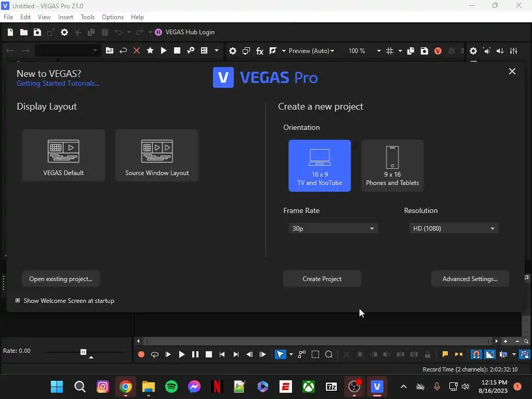Open master bus audio properties gear
The height and width of the screenshot is (399, 532).
(x=473, y=51)
